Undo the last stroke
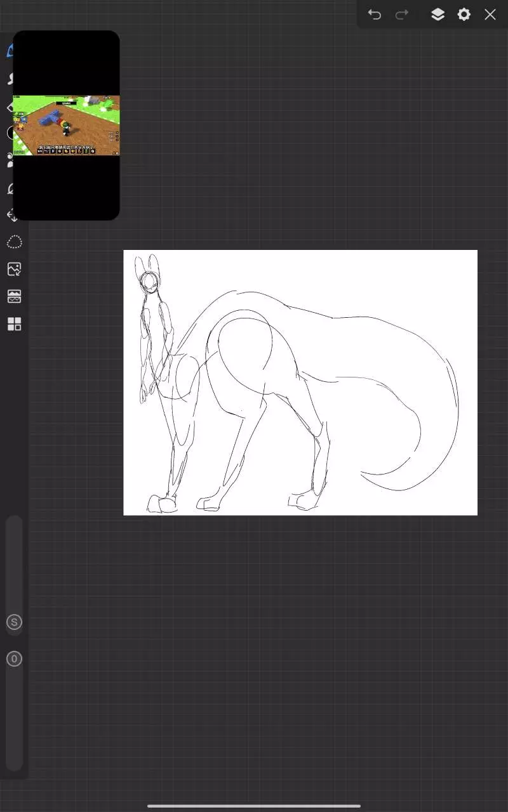The height and width of the screenshot is (812, 508). 375,14
